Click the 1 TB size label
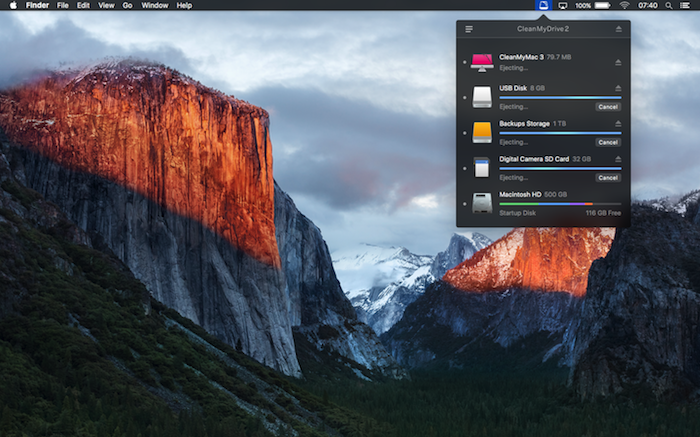The width and height of the screenshot is (700, 437). tap(559, 124)
